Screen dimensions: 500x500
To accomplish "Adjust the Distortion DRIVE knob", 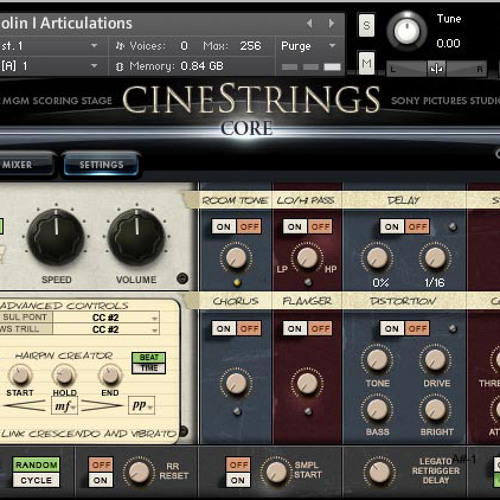I will pos(435,360).
